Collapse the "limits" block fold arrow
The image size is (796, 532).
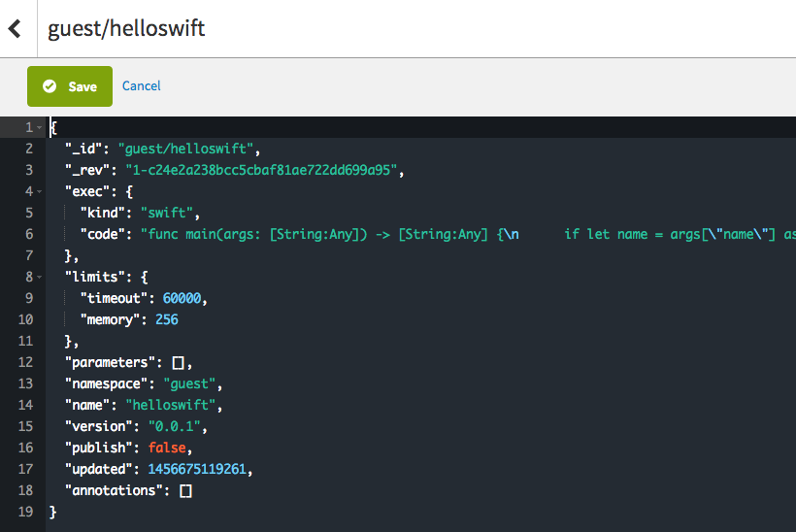(40, 277)
